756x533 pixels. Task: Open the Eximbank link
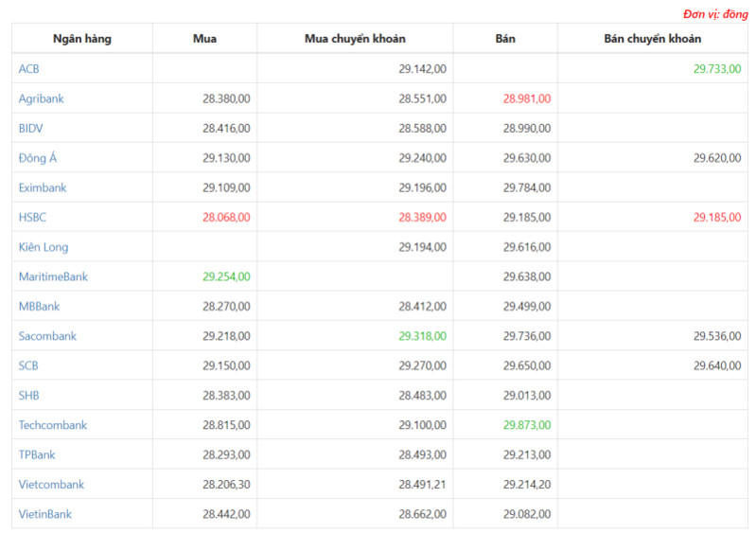[43, 187]
